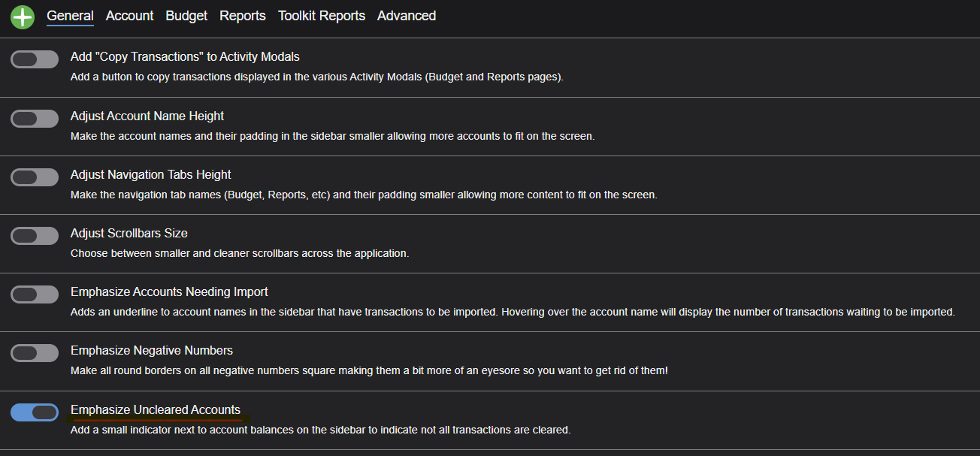Click the Emphasize Negative Numbers heading

coord(152,350)
